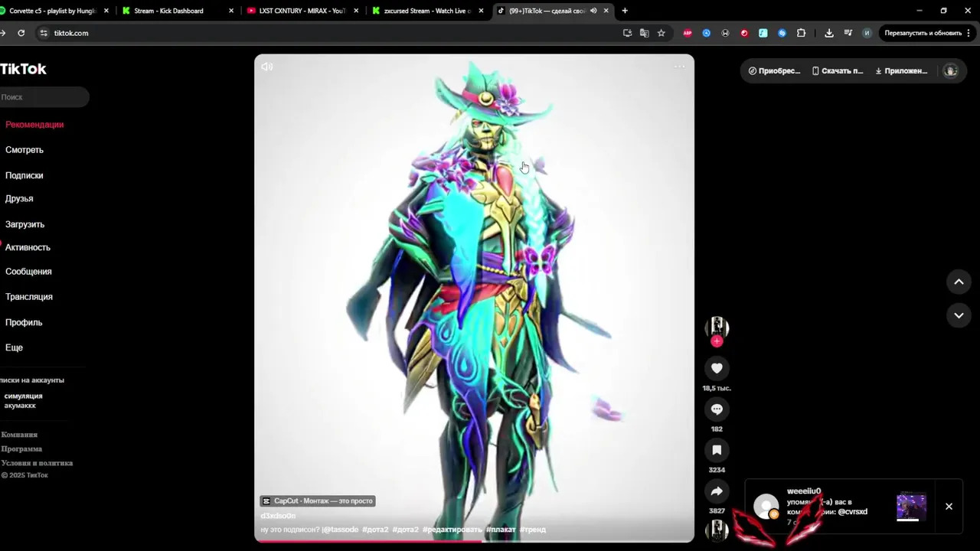Image resolution: width=980 pixels, height=551 pixels.
Task: Click the TikTok logo
Action: tap(23, 69)
